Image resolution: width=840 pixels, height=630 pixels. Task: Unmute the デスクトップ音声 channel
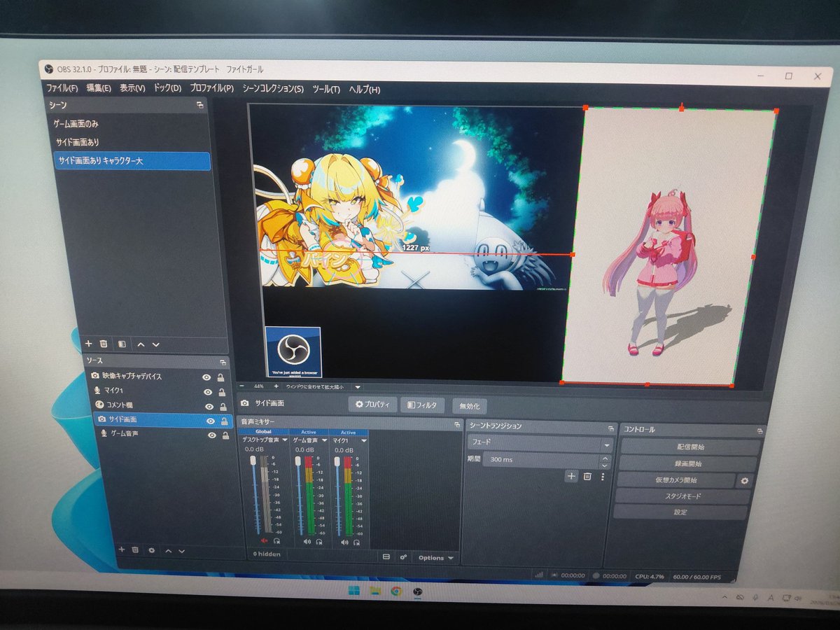click(265, 540)
